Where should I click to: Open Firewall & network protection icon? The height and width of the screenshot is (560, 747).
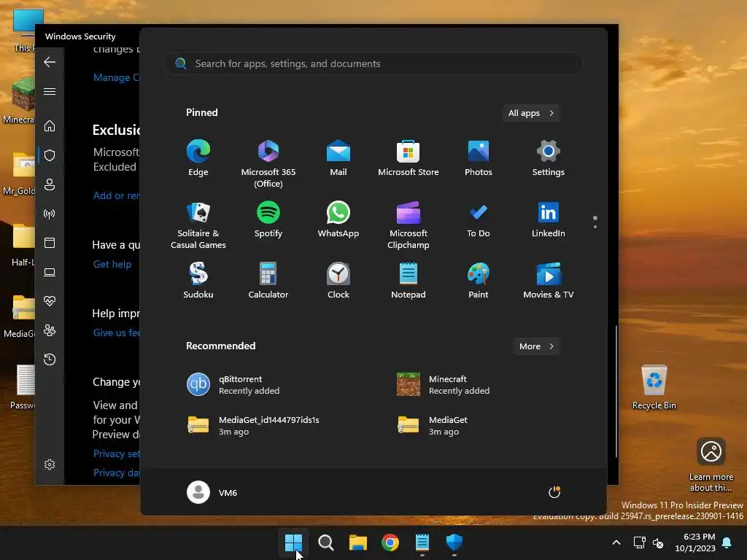pyautogui.click(x=50, y=214)
